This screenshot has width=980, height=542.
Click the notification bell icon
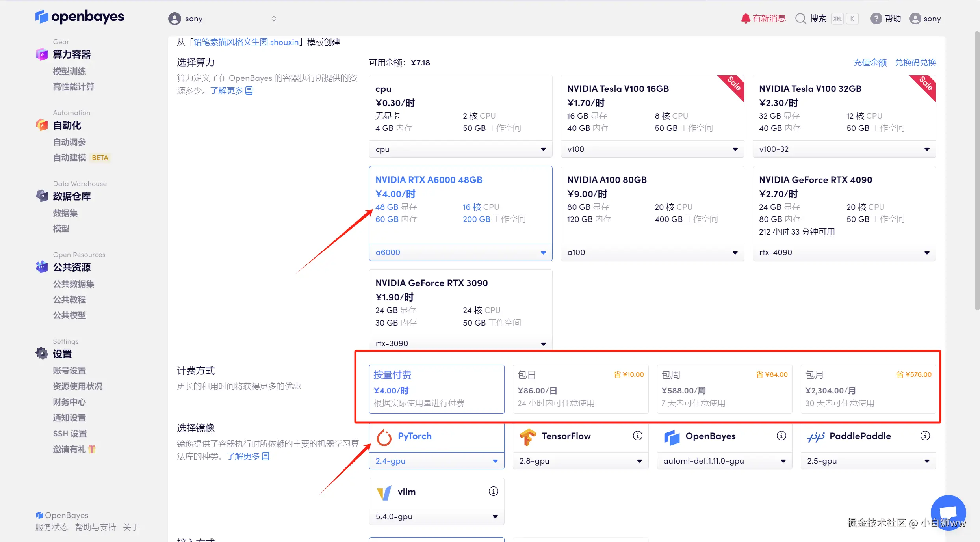tap(745, 19)
